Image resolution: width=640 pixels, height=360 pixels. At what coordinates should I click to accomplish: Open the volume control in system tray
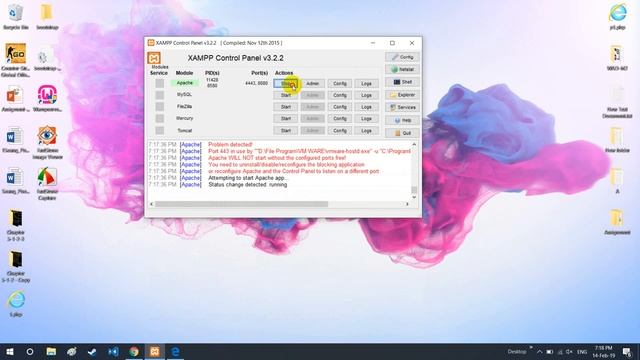569,352
